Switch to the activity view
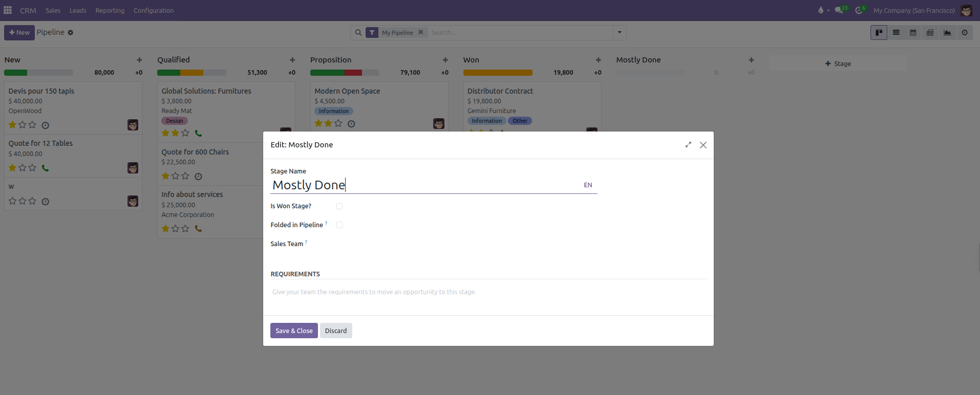This screenshot has height=395, width=980. [965, 33]
